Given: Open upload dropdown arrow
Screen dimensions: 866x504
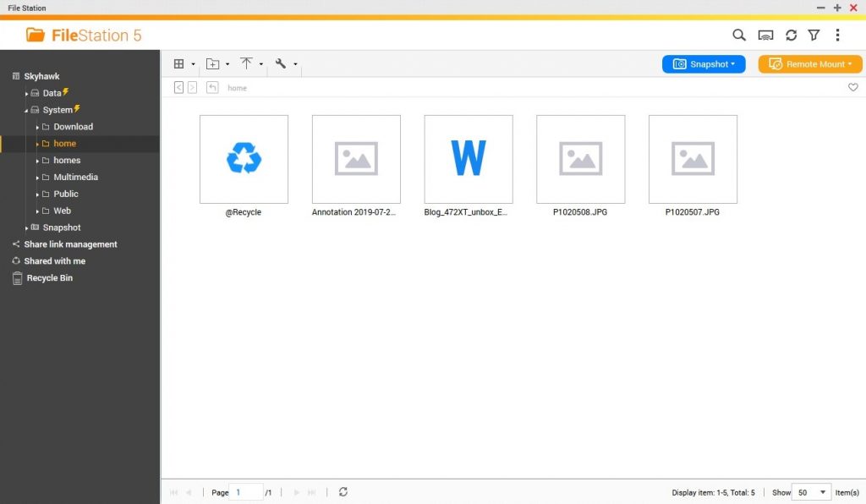Looking at the screenshot, I should pos(261,64).
